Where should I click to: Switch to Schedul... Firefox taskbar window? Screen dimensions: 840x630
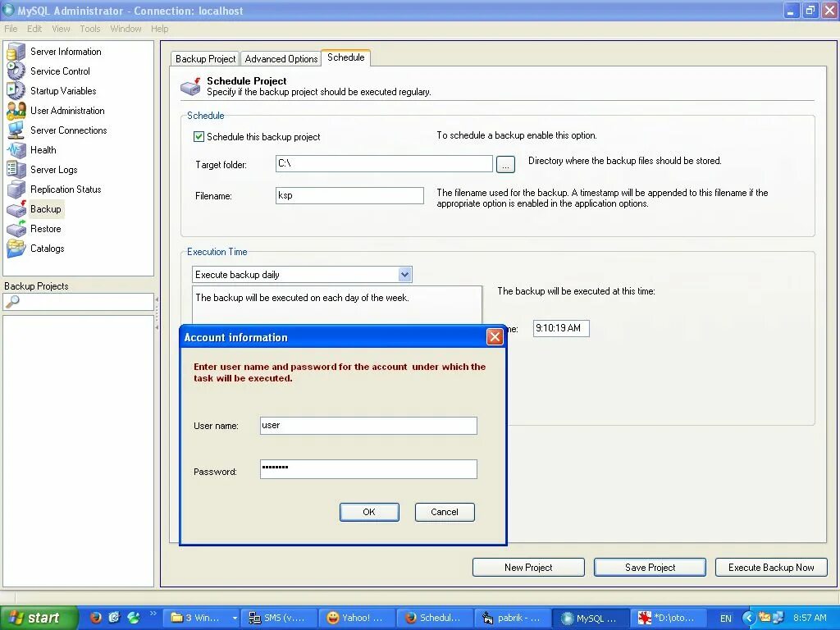[x=435, y=619]
